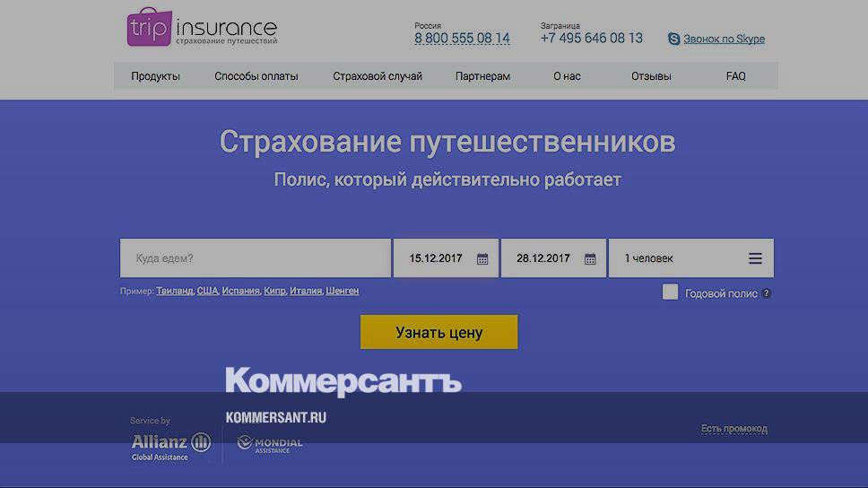Open the start date calendar icon
This screenshot has height=488, width=868.
click(482, 259)
